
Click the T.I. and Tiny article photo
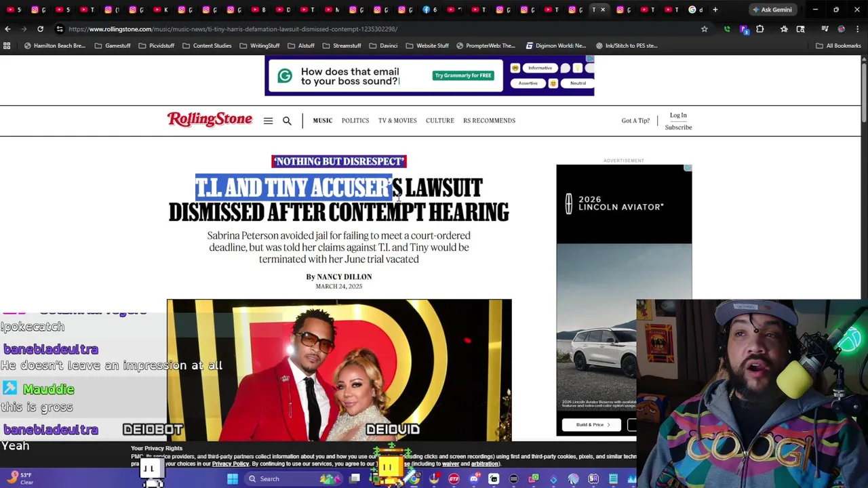tap(339, 370)
